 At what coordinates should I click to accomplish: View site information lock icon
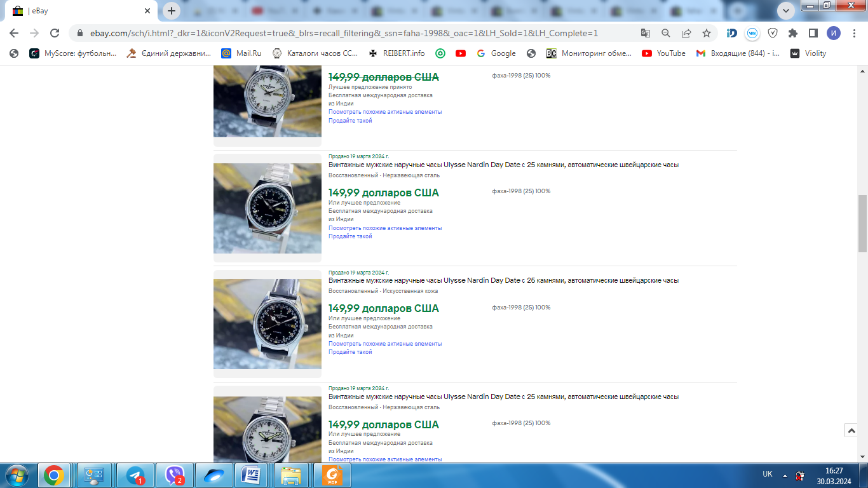click(80, 33)
